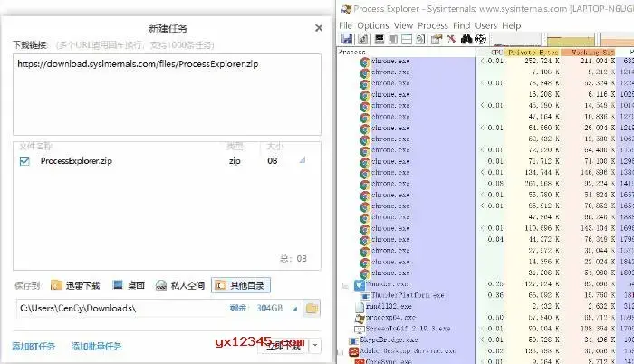Open the Options menu

tap(373, 25)
